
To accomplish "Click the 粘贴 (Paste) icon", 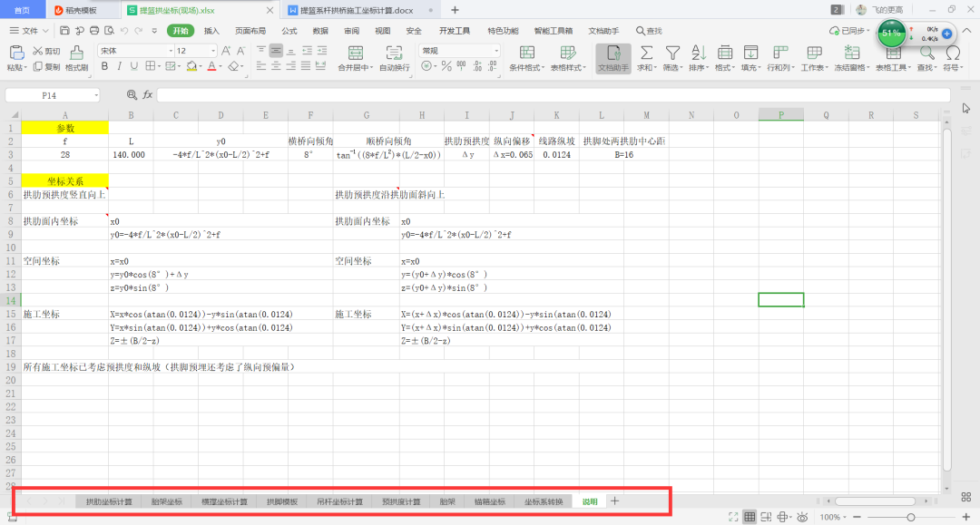I will click(16, 53).
